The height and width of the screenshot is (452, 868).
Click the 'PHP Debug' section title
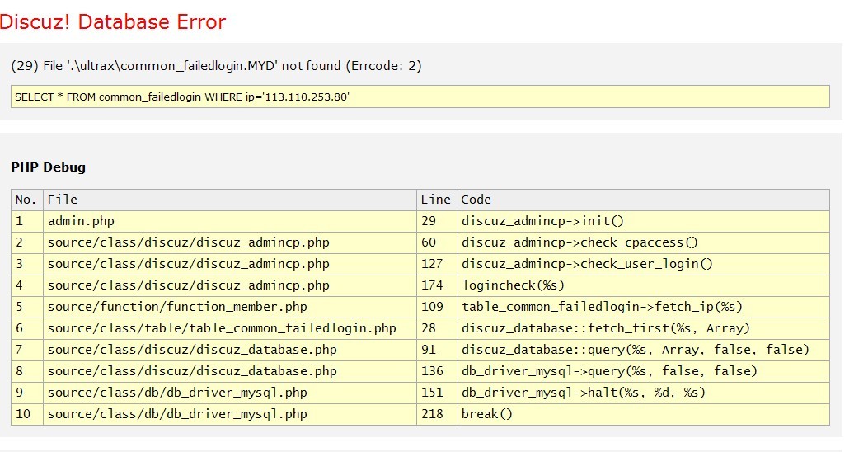48,167
